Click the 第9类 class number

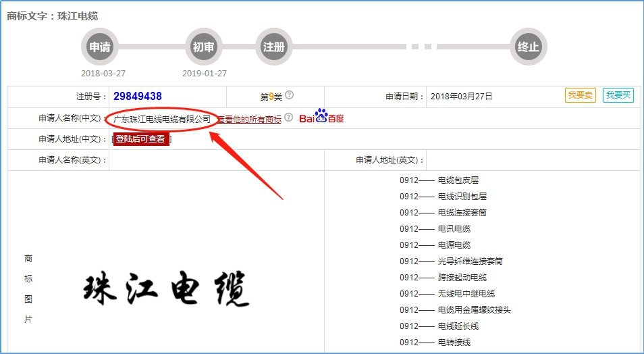(x=272, y=97)
